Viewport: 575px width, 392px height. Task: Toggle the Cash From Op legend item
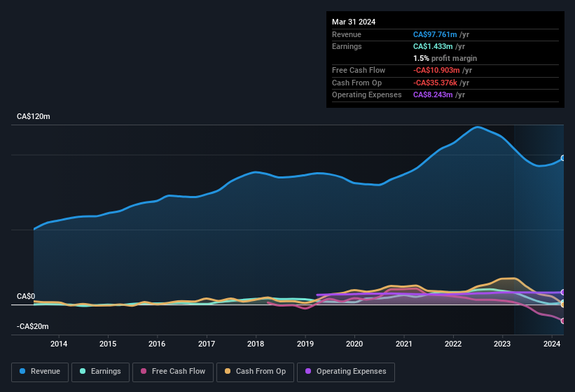(255, 372)
